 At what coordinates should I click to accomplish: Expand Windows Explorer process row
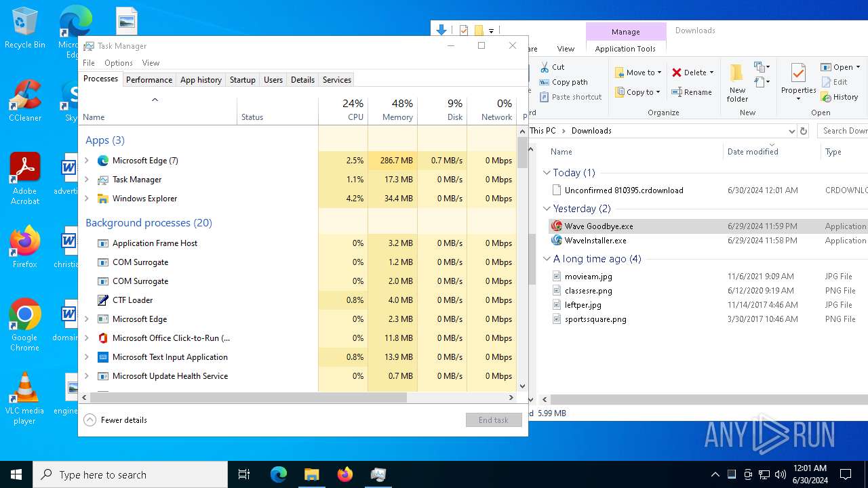click(87, 199)
